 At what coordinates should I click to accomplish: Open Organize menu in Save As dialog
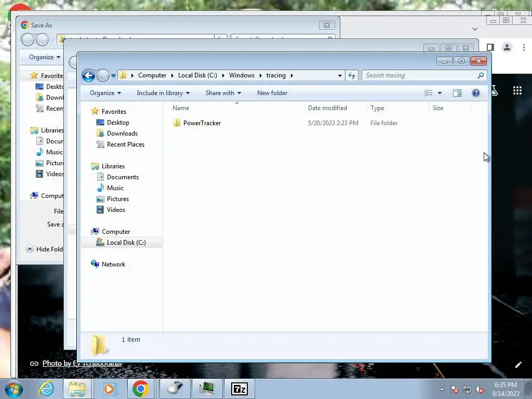click(x=45, y=57)
